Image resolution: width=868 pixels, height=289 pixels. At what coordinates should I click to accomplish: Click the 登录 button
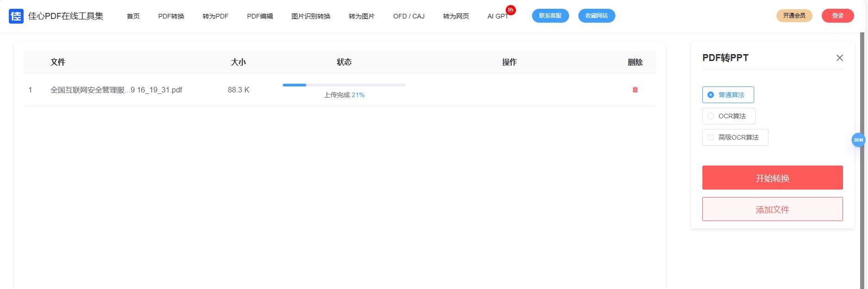pyautogui.click(x=838, y=16)
